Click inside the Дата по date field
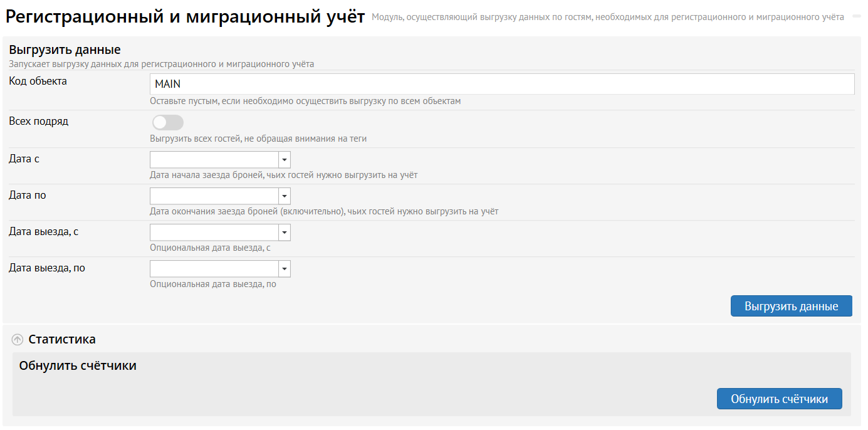Screen dimensions: 868x430 (x=214, y=196)
